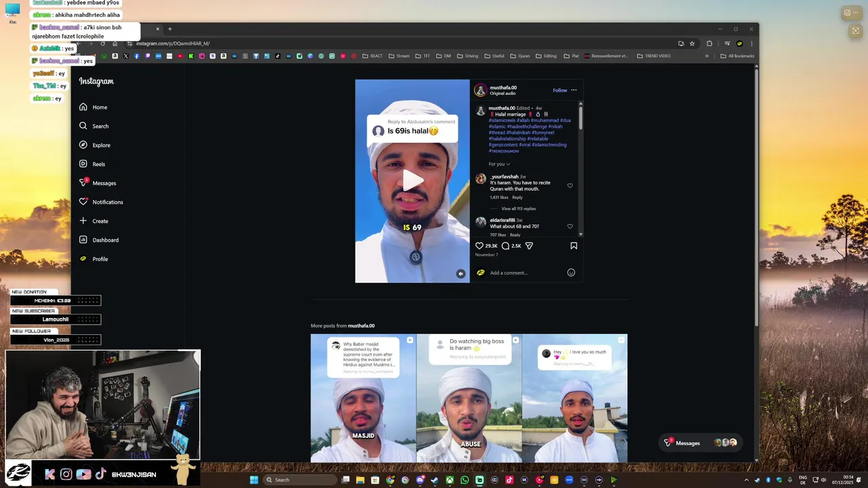The width and height of the screenshot is (868, 488).
Task: Open emoji picker in comment box
Action: click(571, 272)
